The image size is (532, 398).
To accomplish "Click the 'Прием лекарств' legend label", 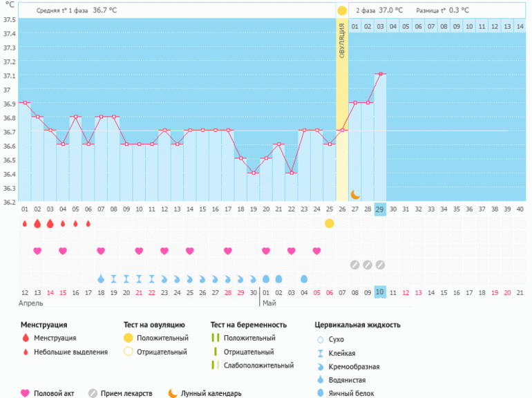I will tap(129, 393).
